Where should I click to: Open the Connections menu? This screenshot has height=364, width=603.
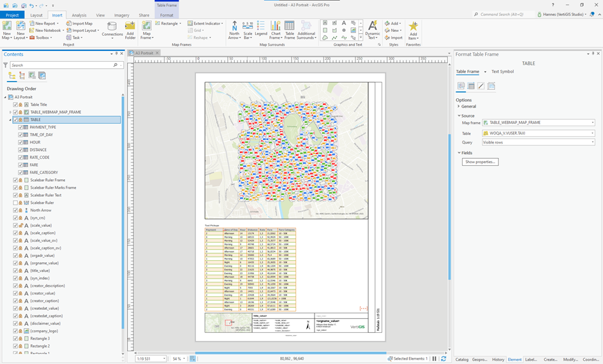112,30
